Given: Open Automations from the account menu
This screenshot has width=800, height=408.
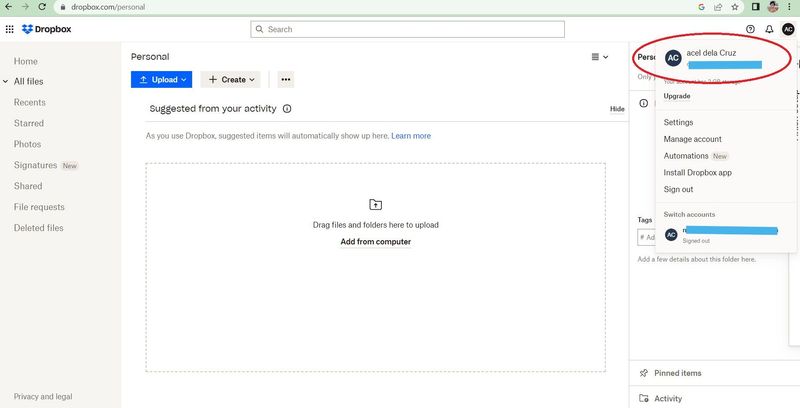Looking at the screenshot, I should pyautogui.click(x=686, y=156).
